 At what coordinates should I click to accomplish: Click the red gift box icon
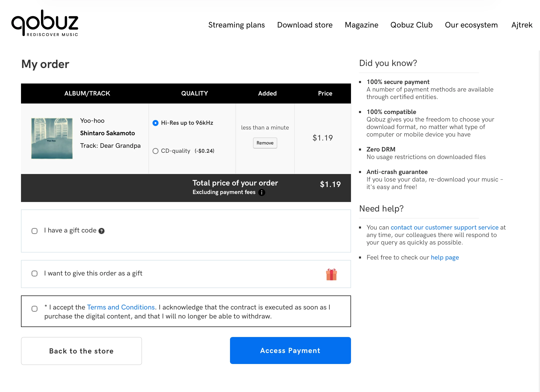click(331, 274)
